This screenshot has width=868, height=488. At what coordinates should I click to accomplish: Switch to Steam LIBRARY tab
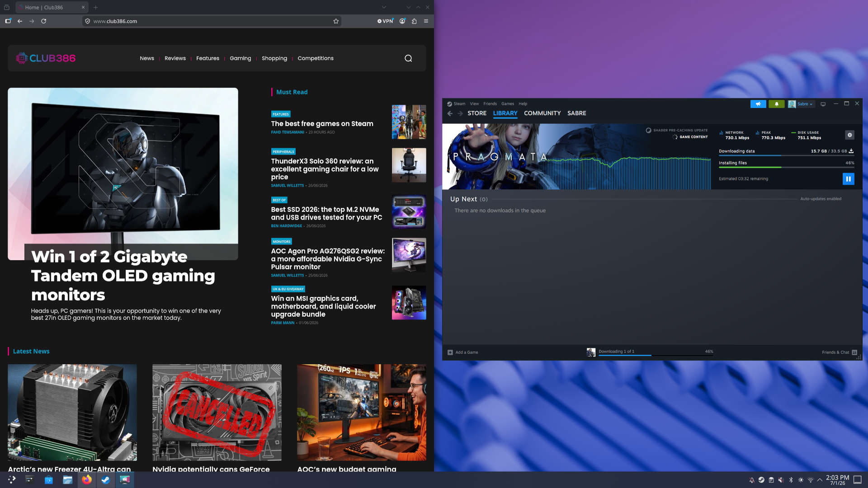pyautogui.click(x=505, y=113)
